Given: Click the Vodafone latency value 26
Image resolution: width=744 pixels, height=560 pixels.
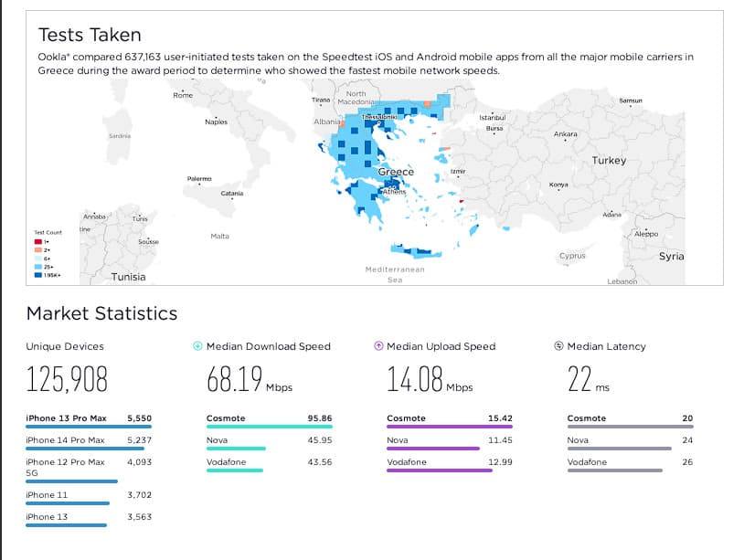Looking at the screenshot, I should (x=687, y=462).
